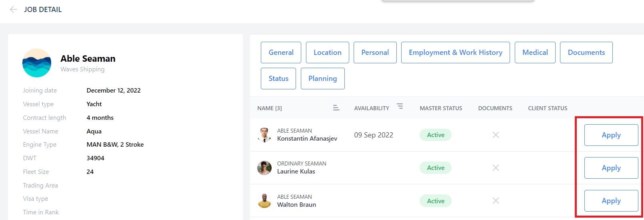The height and width of the screenshot is (220, 644).
Task: Click Walton Braun's documents X icon
Action: pyautogui.click(x=496, y=201)
